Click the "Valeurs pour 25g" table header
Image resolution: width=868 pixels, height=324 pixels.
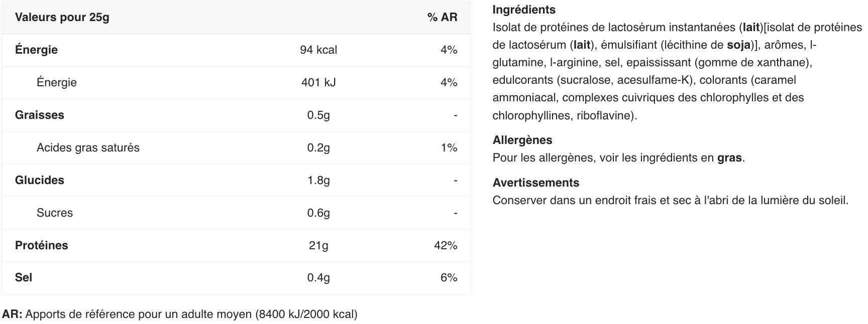(x=62, y=17)
